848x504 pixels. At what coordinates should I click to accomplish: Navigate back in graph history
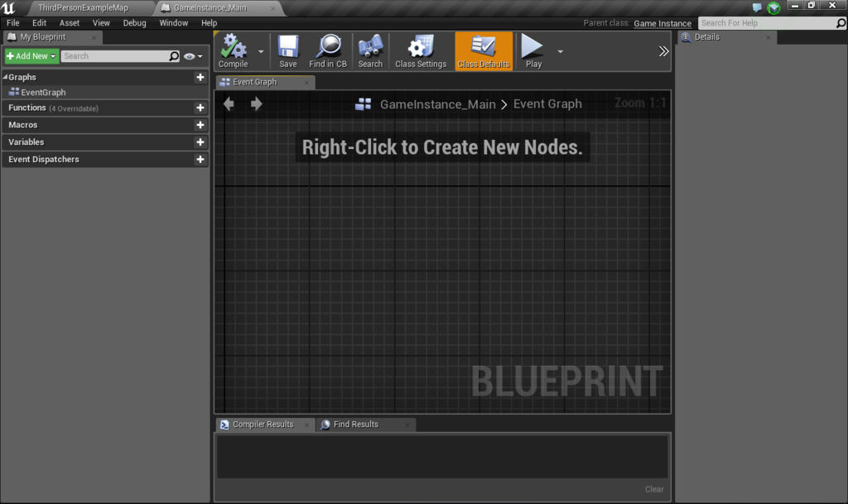(x=229, y=103)
